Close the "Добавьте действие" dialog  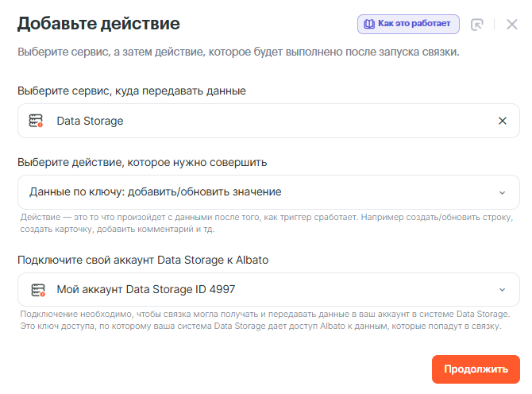511,25
